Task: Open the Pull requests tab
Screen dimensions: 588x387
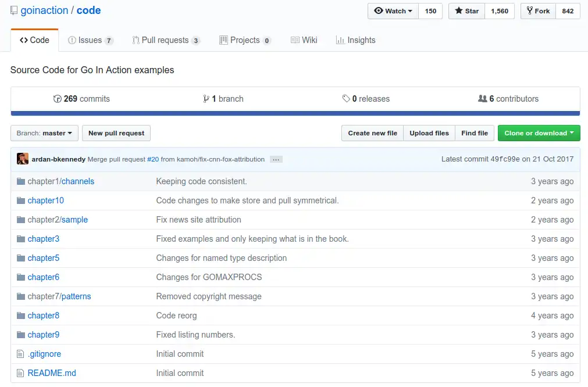Action: tap(166, 40)
